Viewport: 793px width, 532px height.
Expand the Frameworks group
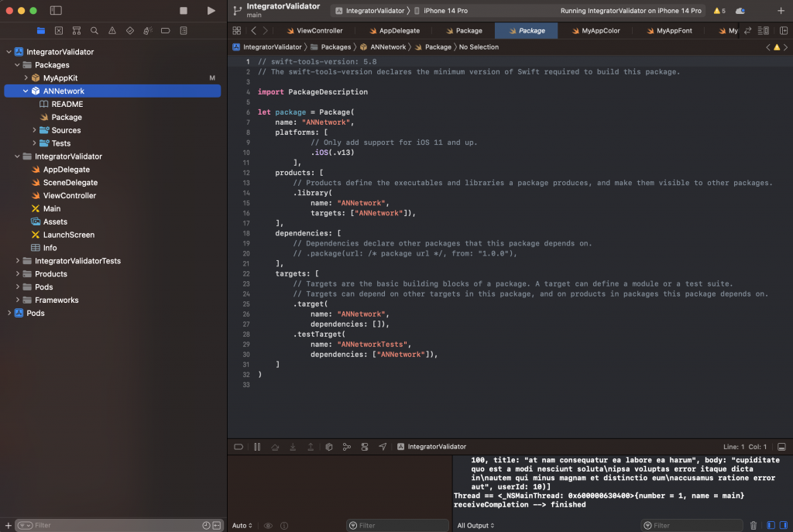[x=17, y=300]
